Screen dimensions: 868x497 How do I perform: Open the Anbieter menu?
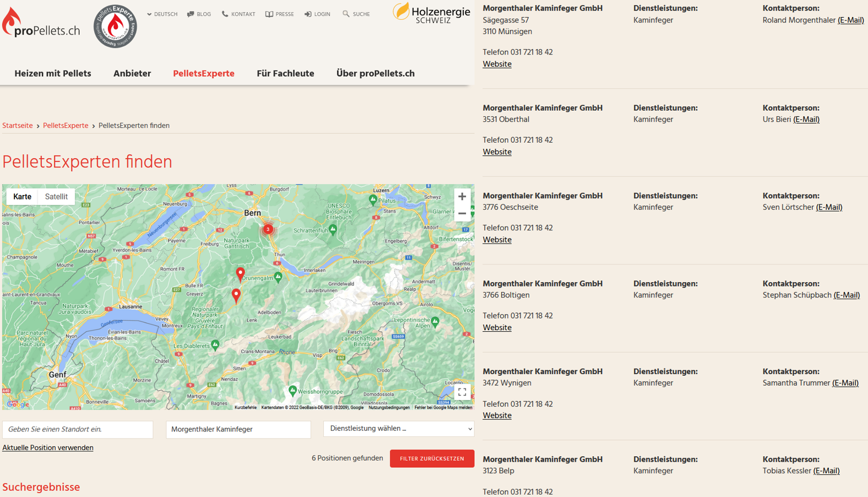click(132, 73)
